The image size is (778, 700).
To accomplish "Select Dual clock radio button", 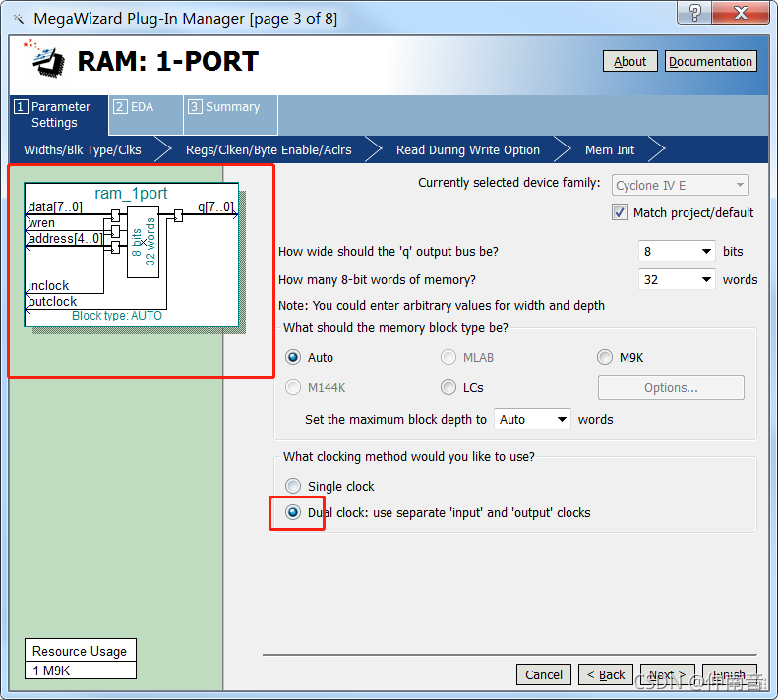I will click(x=293, y=512).
